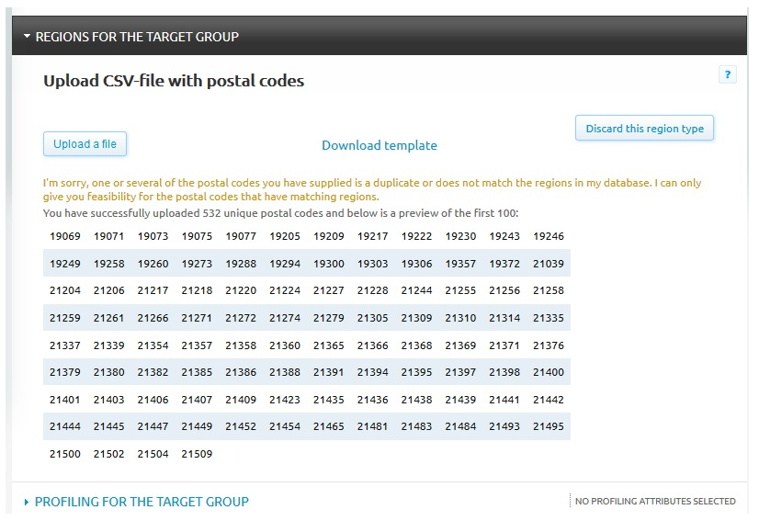759x532 pixels.
Task: Click the triangle arrow beside Profiling heading
Action: [28, 502]
